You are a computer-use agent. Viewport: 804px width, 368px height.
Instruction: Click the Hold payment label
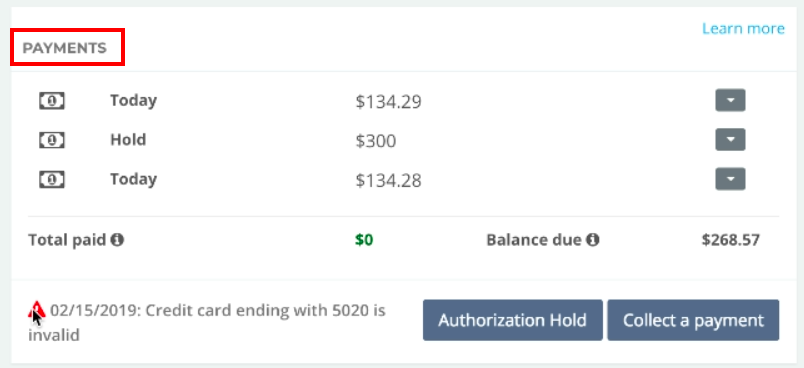pos(128,139)
